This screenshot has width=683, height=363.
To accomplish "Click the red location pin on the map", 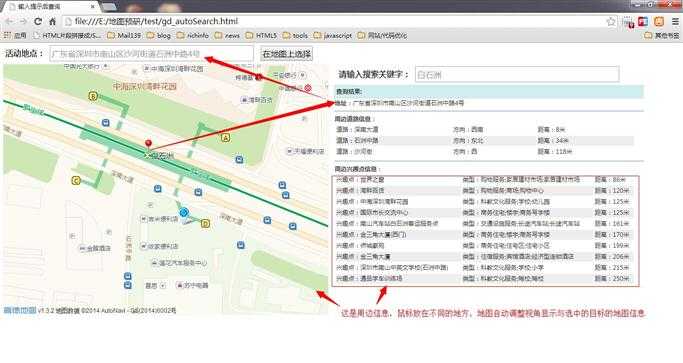I will tap(149, 144).
